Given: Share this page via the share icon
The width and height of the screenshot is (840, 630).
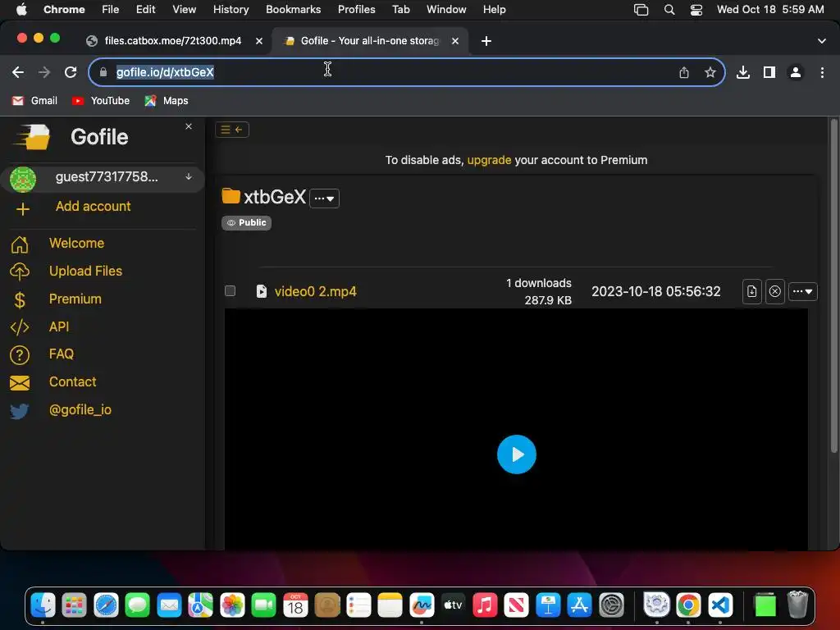Looking at the screenshot, I should coord(684,72).
